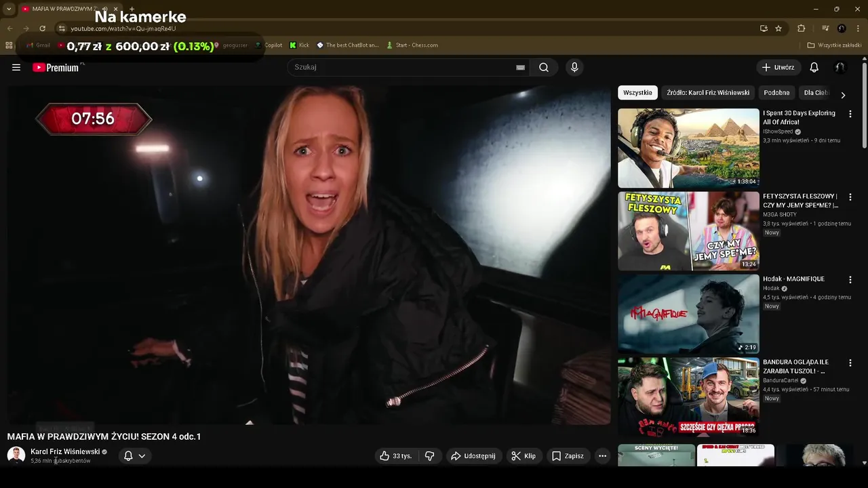This screenshot has width=868, height=488.
Task: Open BANDURA OGLĄDA video thumbnail
Action: [x=688, y=396]
